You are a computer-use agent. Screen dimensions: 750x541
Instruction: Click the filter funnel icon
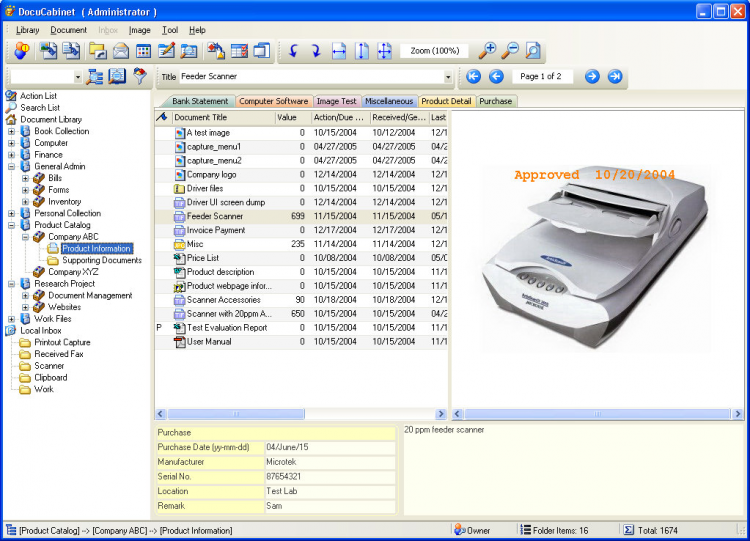coord(140,76)
